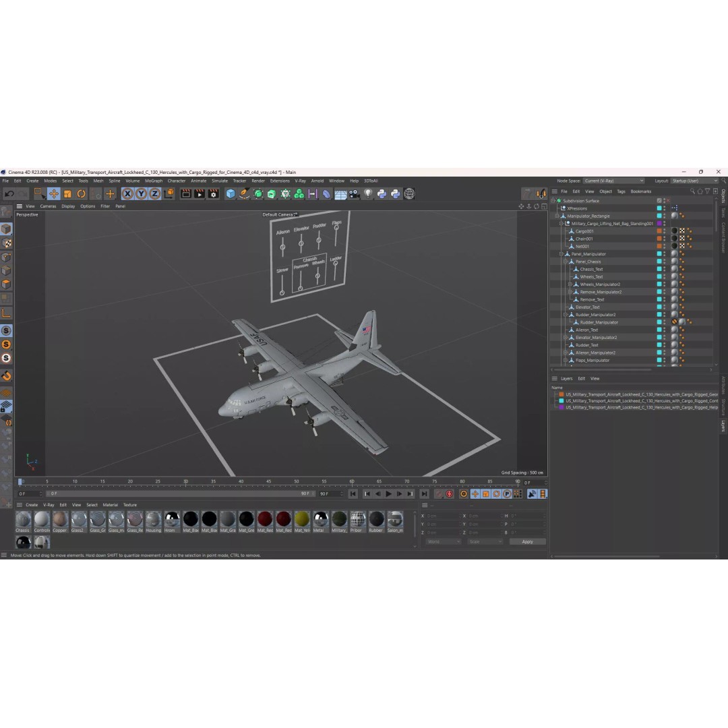Select the Mat_Yel yellow material thumbnail
The image size is (728, 728).
[x=302, y=521]
